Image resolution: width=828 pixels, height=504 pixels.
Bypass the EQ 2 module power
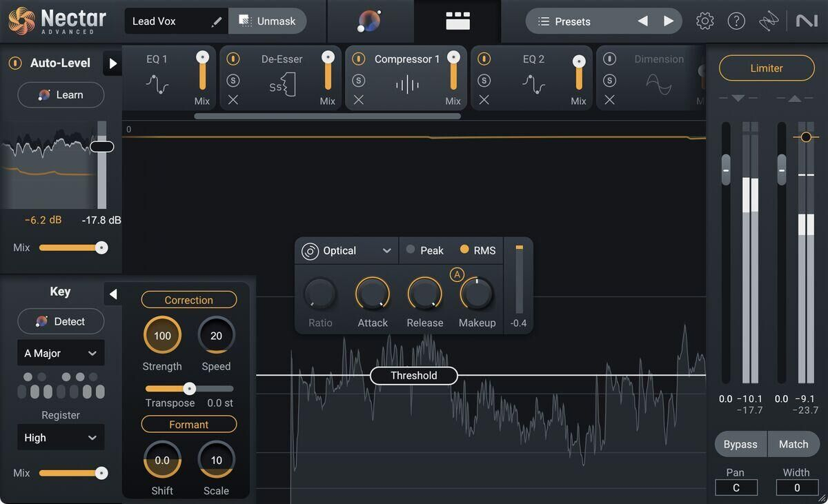(x=484, y=59)
